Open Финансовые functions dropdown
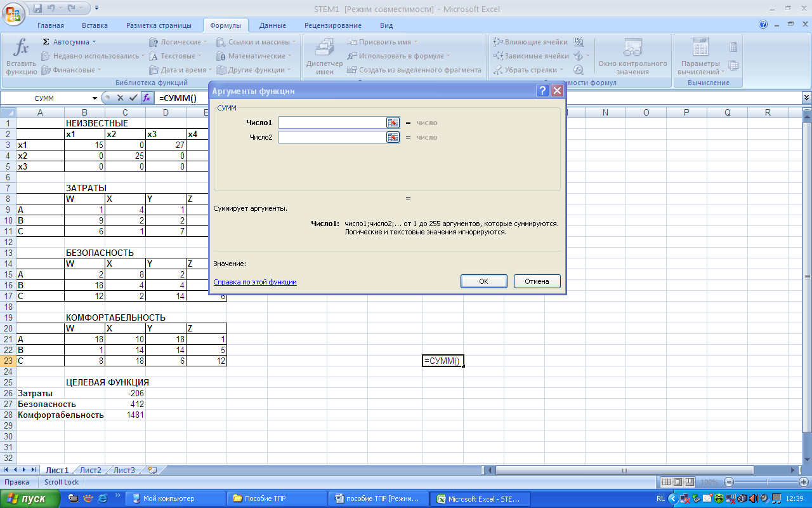812x508 pixels. (x=72, y=70)
